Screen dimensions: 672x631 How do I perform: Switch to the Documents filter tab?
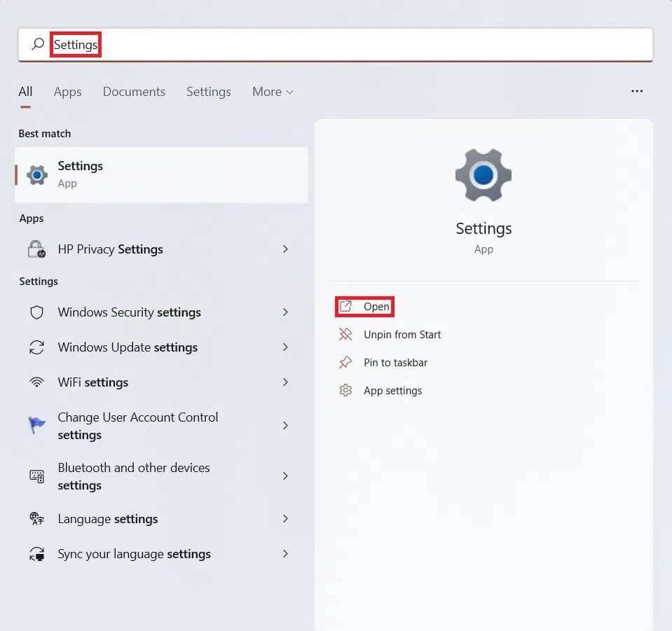pyautogui.click(x=134, y=92)
